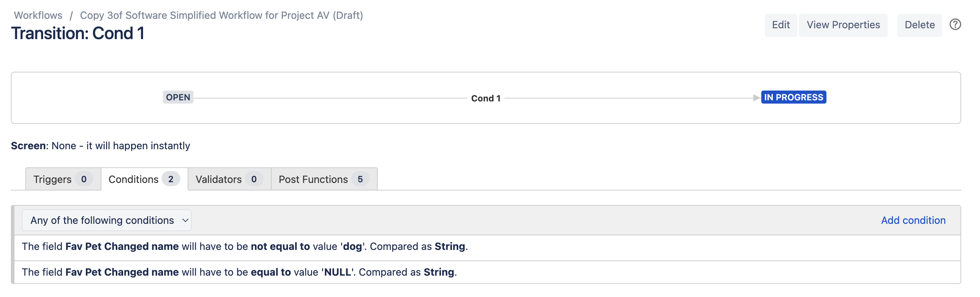
Task: Open the Post Functions tab
Action: click(324, 179)
